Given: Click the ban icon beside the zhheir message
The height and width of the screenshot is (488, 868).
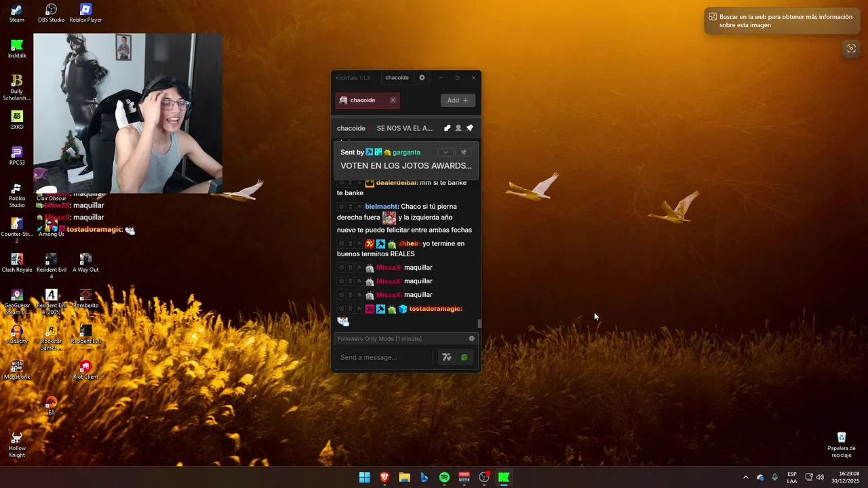Looking at the screenshot, I should point(341,243).
